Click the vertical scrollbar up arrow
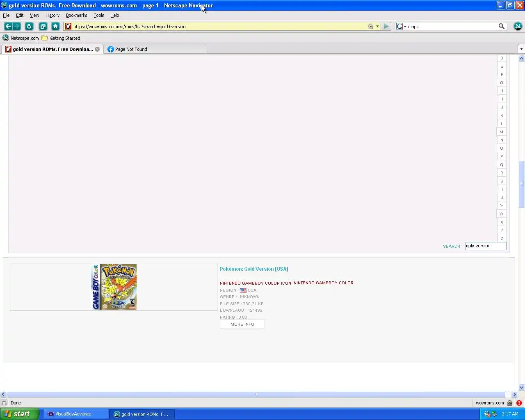Screen dimensions: 525x420 point(521,59)
